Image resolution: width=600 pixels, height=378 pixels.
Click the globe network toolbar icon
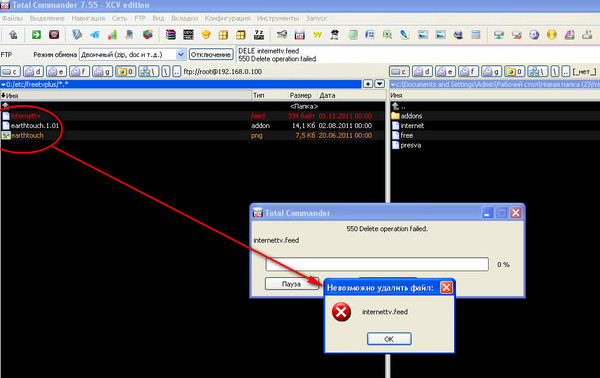point(458,35)
